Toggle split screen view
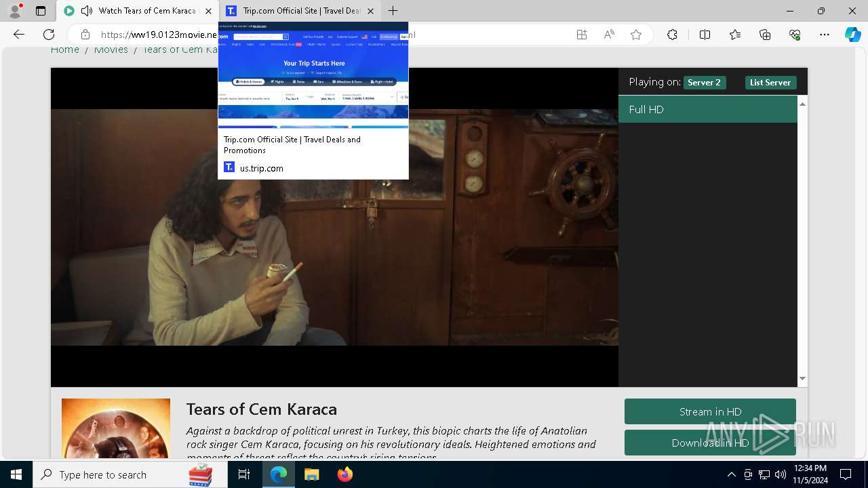This screenshot has height=488, width=868. click(705, 35)
